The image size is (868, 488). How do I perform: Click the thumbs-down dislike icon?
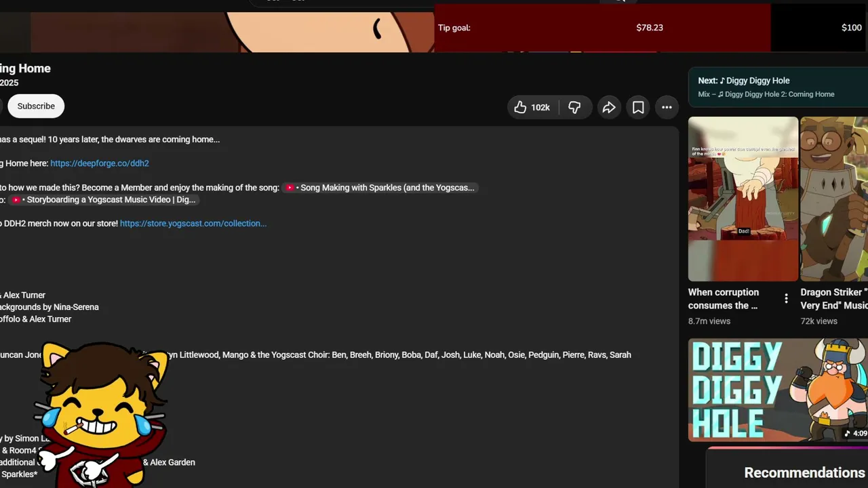(x=574, y=107)
